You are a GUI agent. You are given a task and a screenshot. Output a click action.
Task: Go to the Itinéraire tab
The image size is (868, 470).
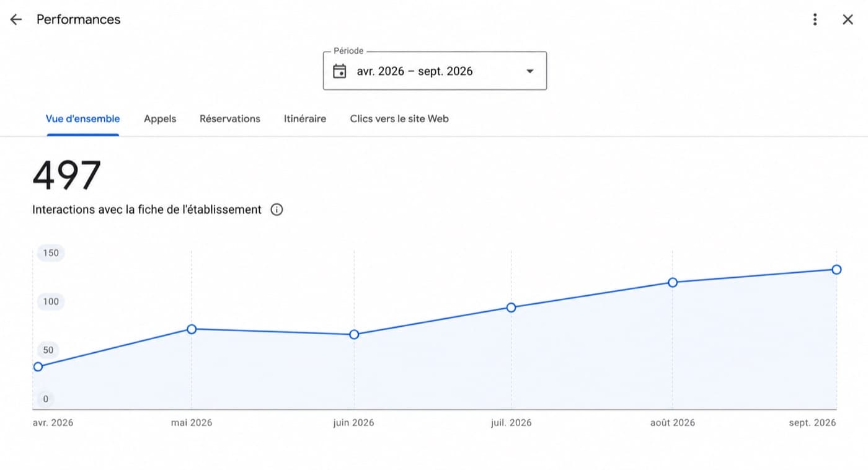pos(305,118)
